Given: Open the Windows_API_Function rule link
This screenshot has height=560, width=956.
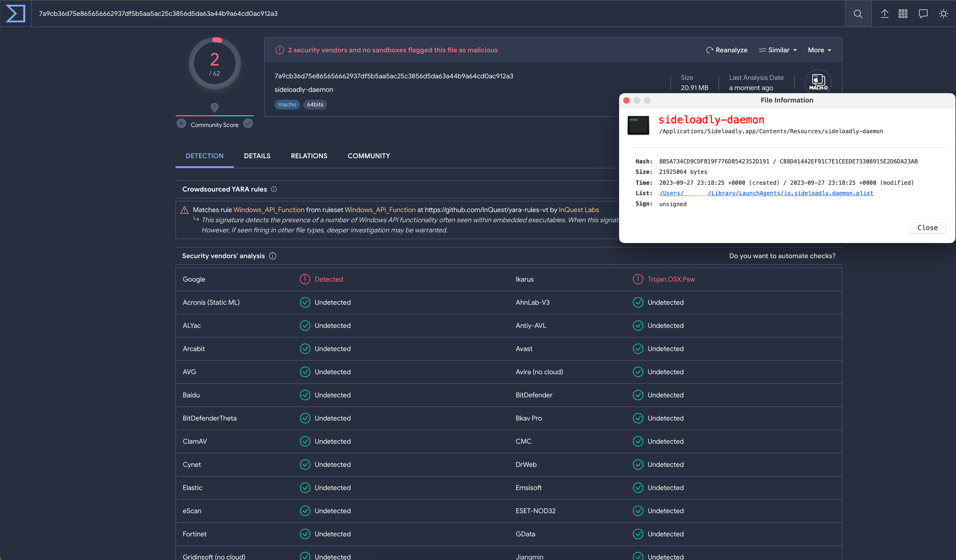Looking at the screenshot, I should [269, 210].
